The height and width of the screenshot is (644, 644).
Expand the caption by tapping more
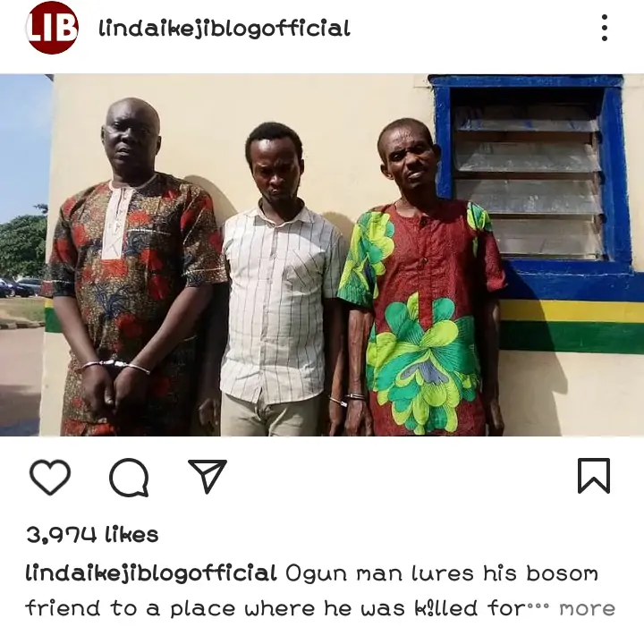click(x=588, y=609)
